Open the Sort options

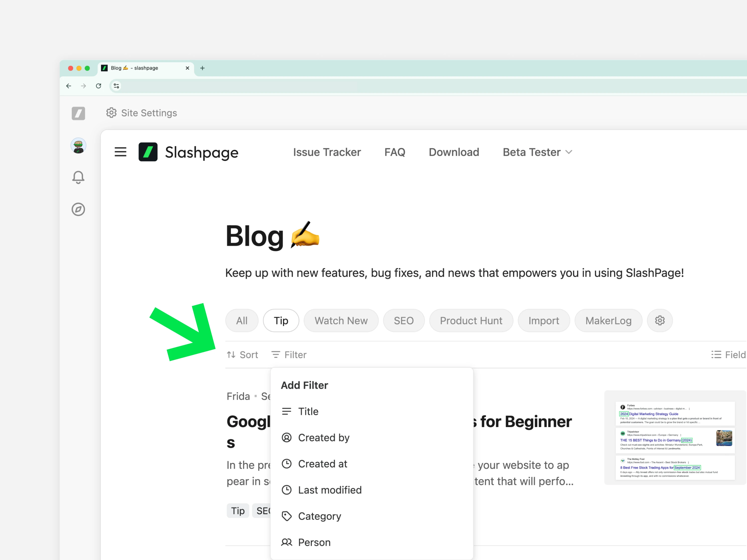(x=243, y=355)
